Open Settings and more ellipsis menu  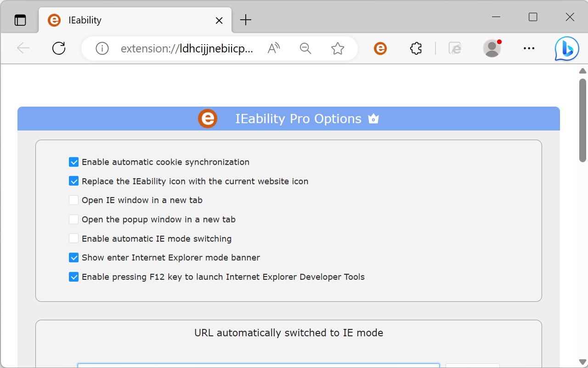529,48
